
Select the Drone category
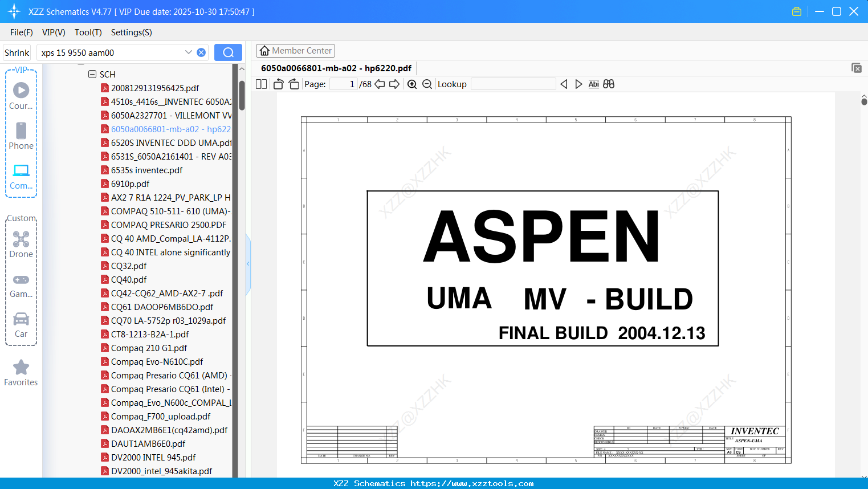[21, 244]
